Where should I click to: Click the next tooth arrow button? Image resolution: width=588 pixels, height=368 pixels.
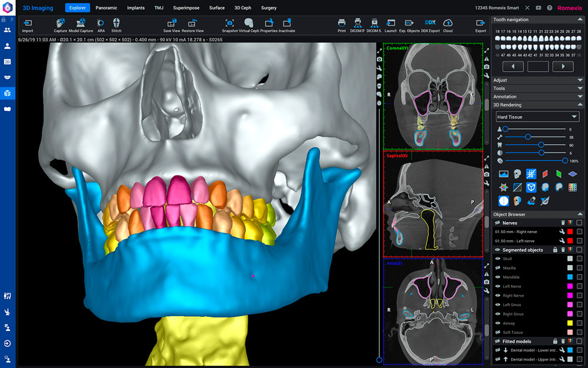coord(563,67)
